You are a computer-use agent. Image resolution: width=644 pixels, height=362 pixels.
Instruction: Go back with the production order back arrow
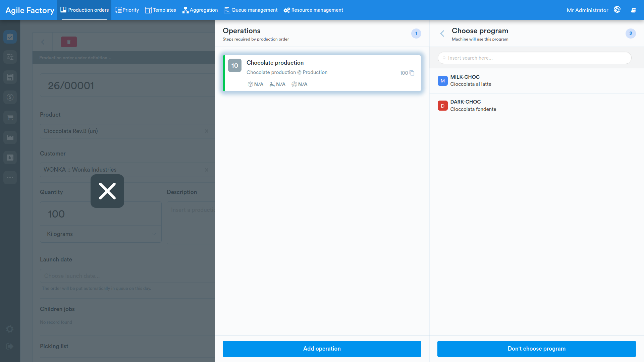[43, 42]
